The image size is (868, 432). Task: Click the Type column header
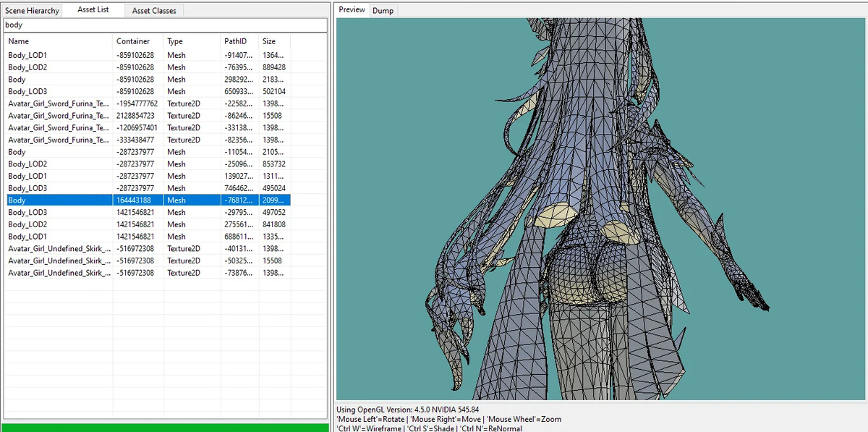(191, 41)
